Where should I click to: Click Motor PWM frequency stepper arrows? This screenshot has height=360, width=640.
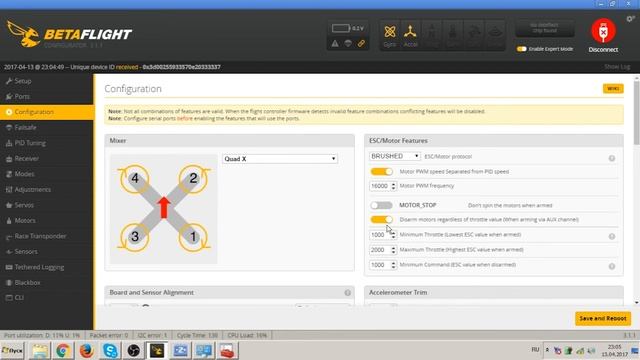[x=393, y=186]
